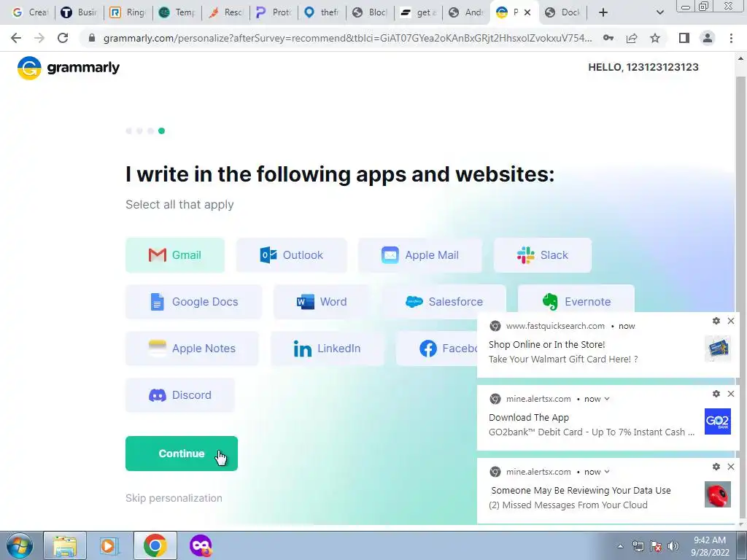Switch to the Dock tab

pyautogui.click(x=562, y=12)
